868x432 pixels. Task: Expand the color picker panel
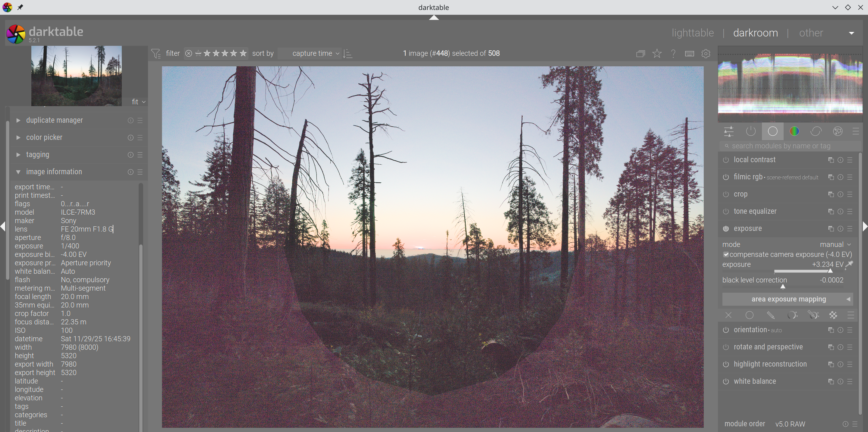click(x=44, y=137)
